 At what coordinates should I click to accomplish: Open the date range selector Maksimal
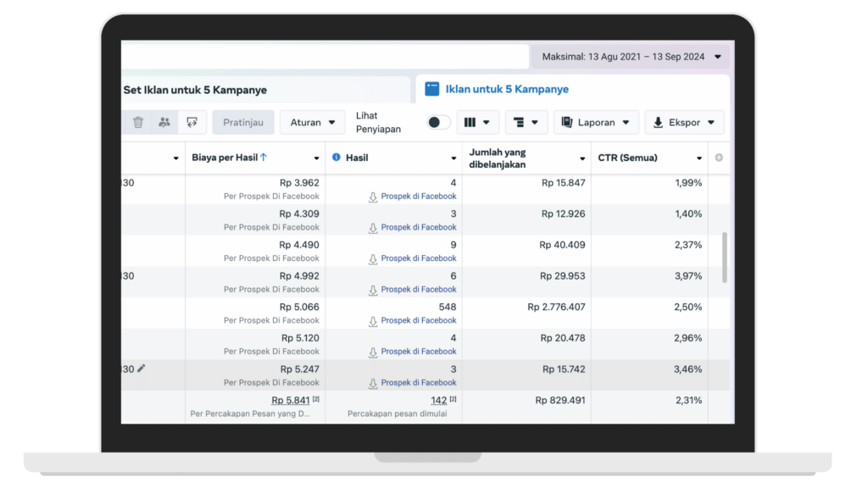tap(630, 57)
